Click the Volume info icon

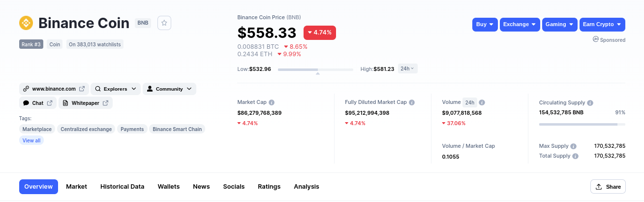tap(482, 102)
